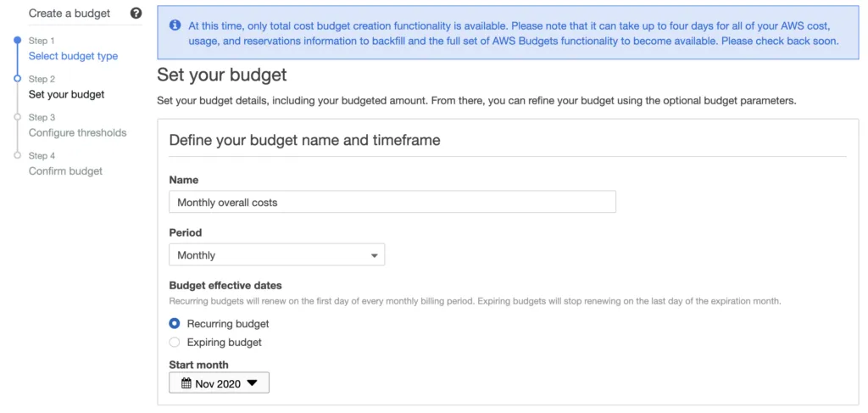Select the Recurring budget radio button
This screenshot has height=413, width=868.
coord(175,324)
